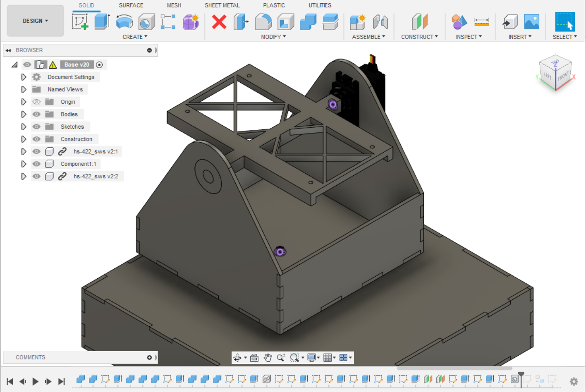Click the Extrude tool icon
The width and height of the screenshot is (586, 392).
(102, 22)
